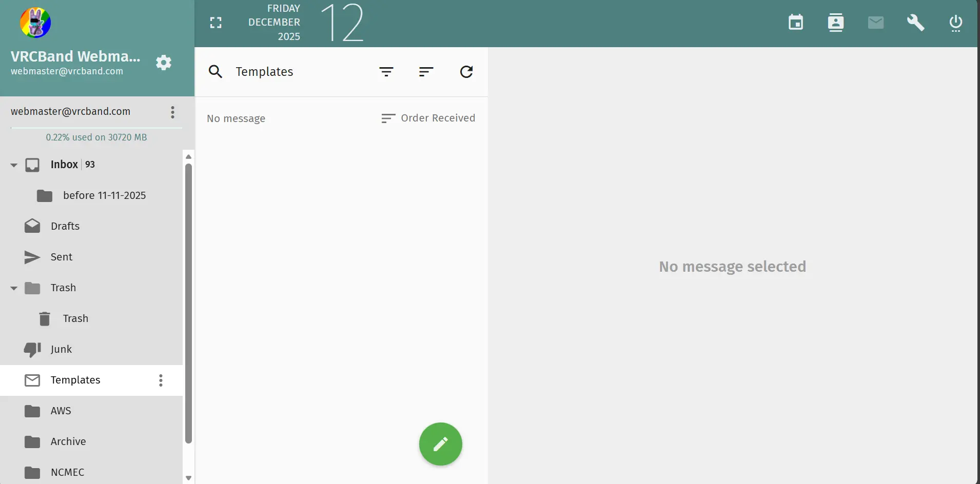This screenshot has width=980, height=484.
Task: Open the address book contacts icon
Action: pyautogui.click(x=835, y=23)
